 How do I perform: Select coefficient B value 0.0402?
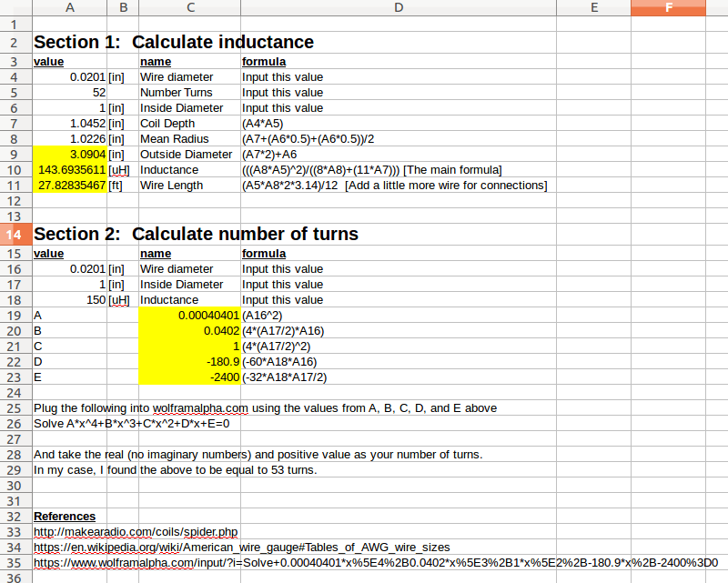click(x=189, y=331)
